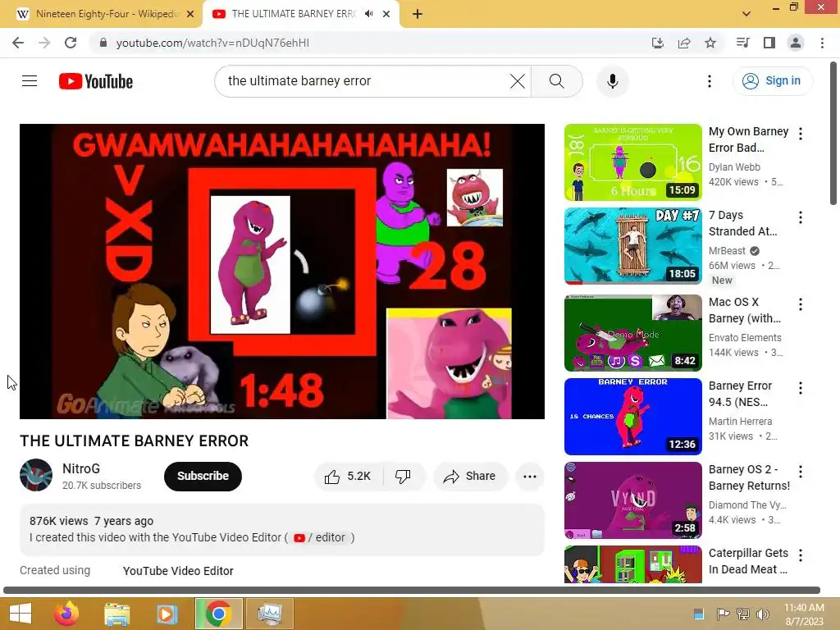Switch to Nineteen Eighty-Four Wikipedia tab
The image size is (840, 630).
[x=104, y=14]
